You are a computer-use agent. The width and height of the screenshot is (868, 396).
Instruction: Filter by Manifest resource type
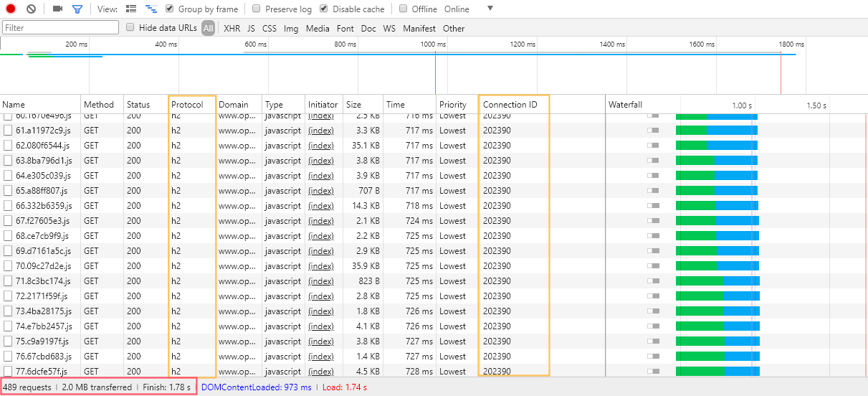click(x=419, y=29)
